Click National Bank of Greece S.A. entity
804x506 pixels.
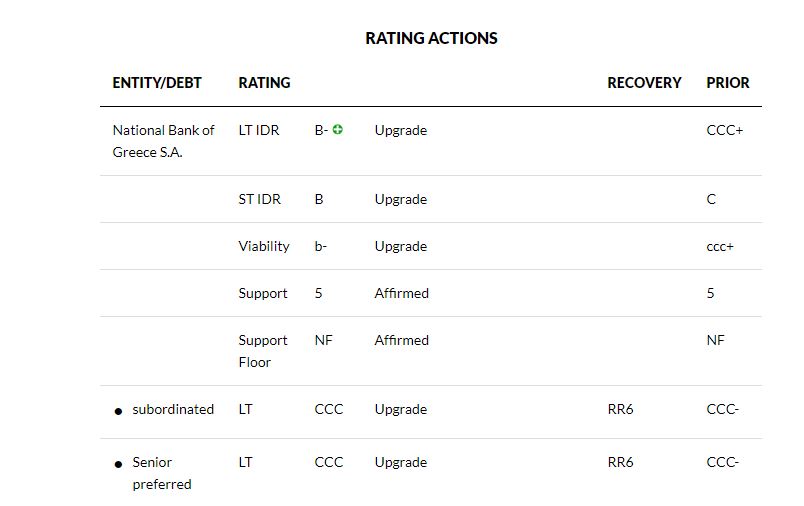tap(163, 141)
